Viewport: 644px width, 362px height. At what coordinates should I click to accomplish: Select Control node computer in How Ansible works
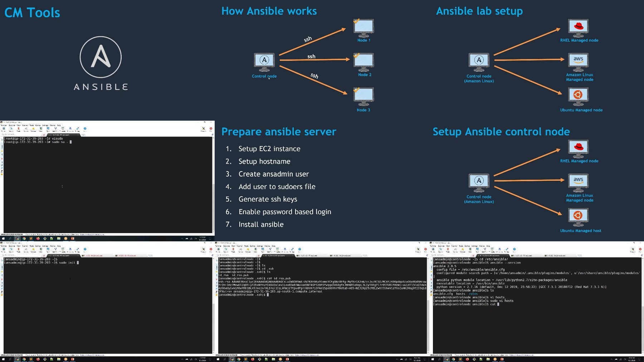264,62
